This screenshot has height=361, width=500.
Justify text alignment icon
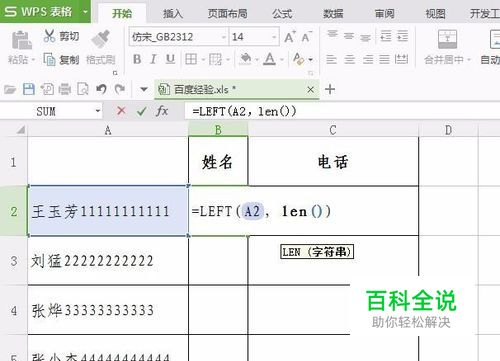point(384,59)
